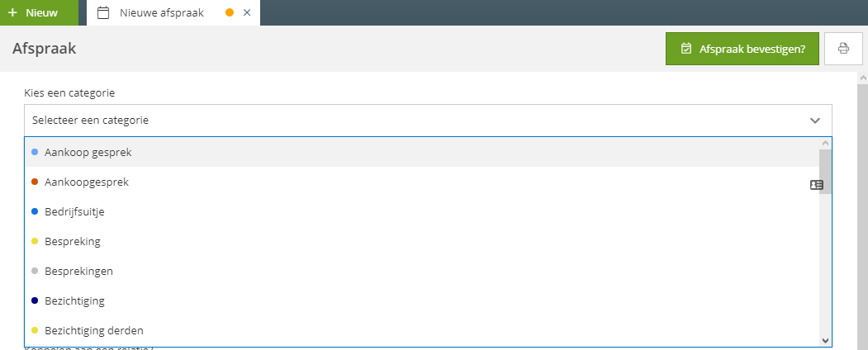Click the yellow dot next to Bezichtiging derden
The width and height of the screenshot is (868, 350).
[35, 331]
